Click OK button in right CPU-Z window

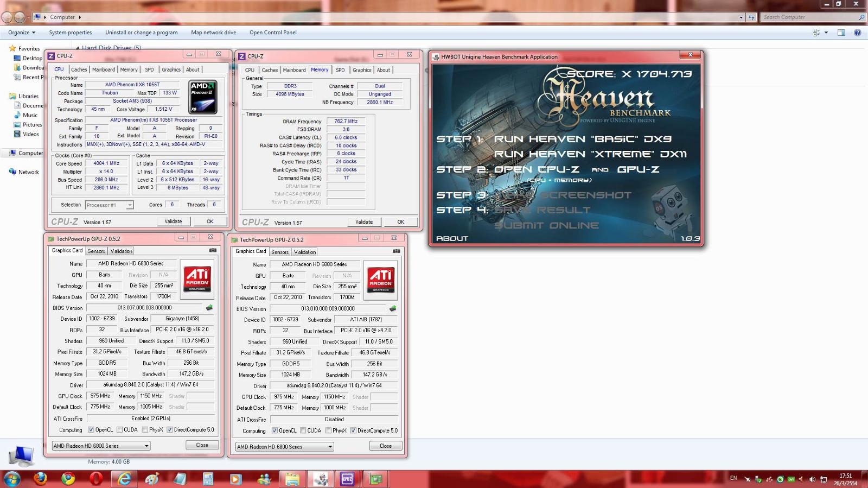tap(400, 222)
